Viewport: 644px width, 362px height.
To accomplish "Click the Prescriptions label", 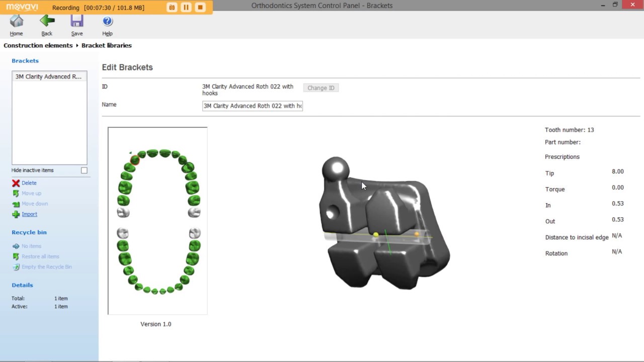I will click(x=562, y=157).
